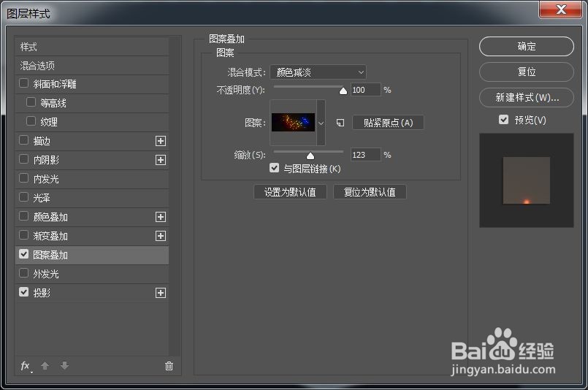Move effect up with the arrow icon
Image resolution: width=588 pixels, height=390 pixels.
[x=45, y=366]
